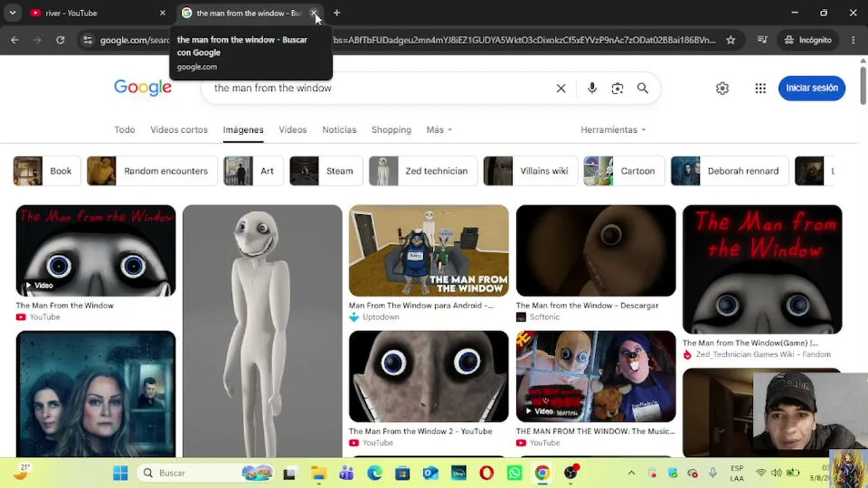Open the white humanoid figure image

262,331
